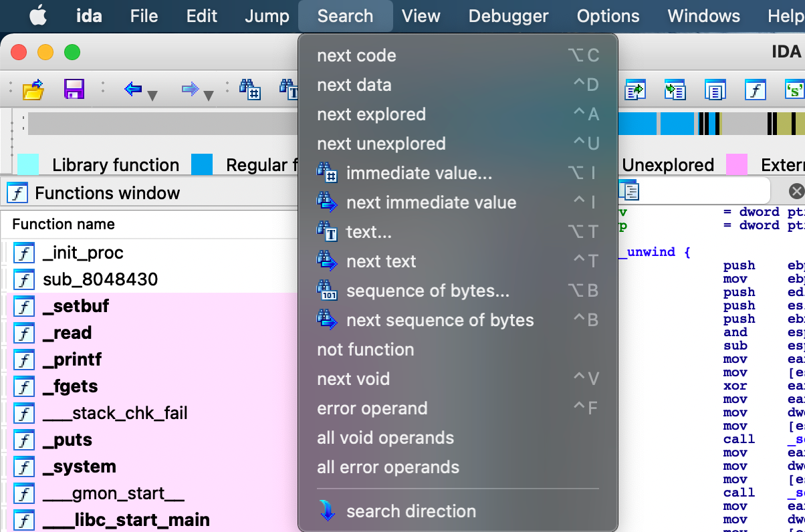Save the database with the floppy disk icon

pos(74,89)
